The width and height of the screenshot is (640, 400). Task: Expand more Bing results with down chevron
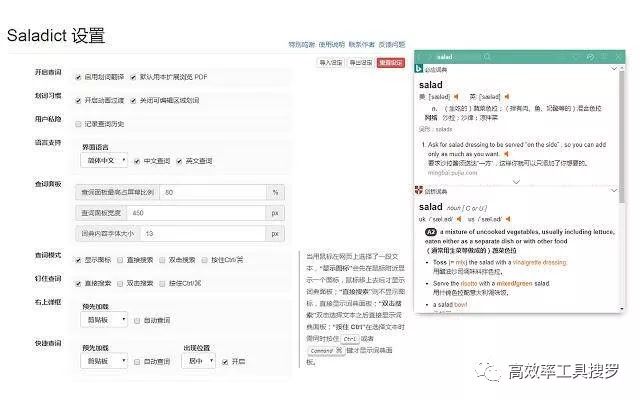[x=516, y=181]
